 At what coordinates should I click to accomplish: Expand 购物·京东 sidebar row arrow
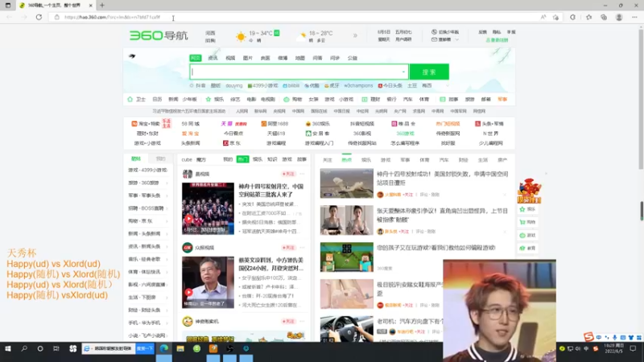point(167,221)
